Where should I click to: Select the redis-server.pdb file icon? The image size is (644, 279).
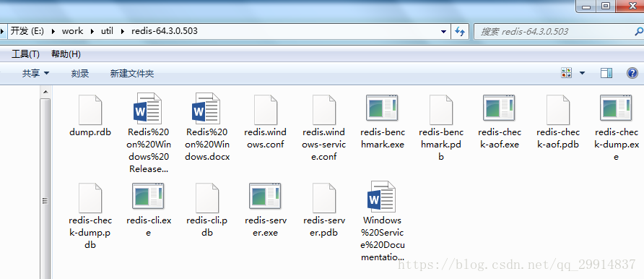click(x=324, y=198)
